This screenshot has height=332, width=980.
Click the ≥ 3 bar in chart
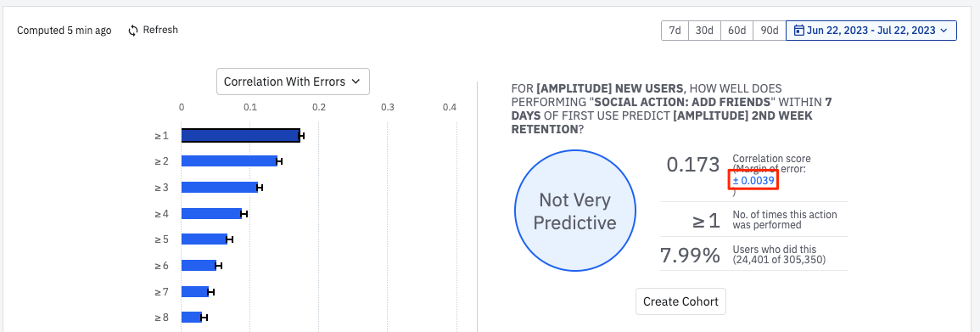tap(220, 187)
